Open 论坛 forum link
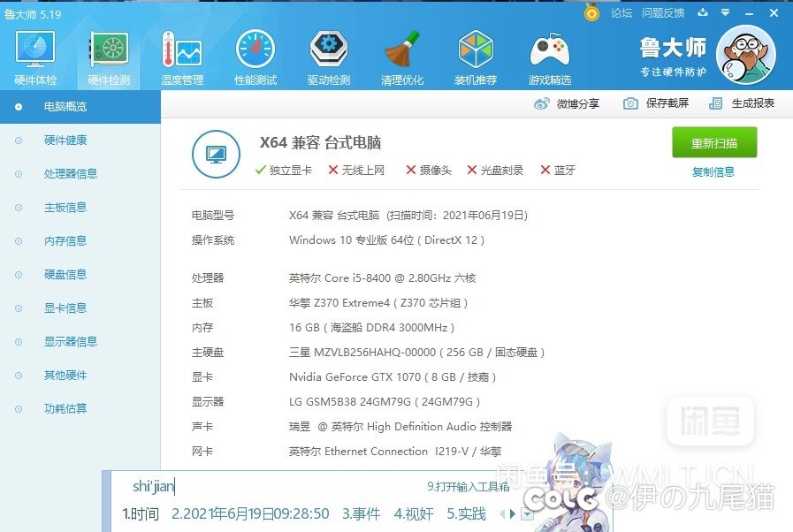This screenshot has width=793, height=532. tap(621, 12)
